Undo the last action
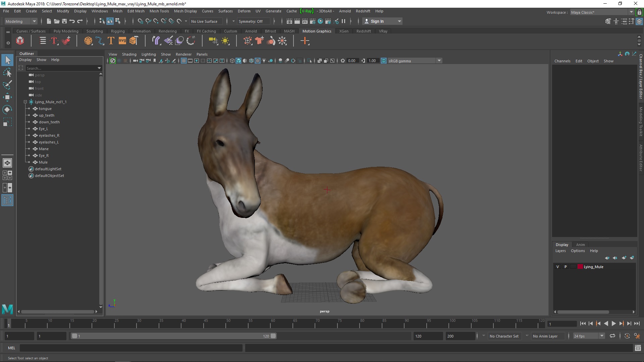The width and height of the screenshot is (644, 362). [72, 21]
